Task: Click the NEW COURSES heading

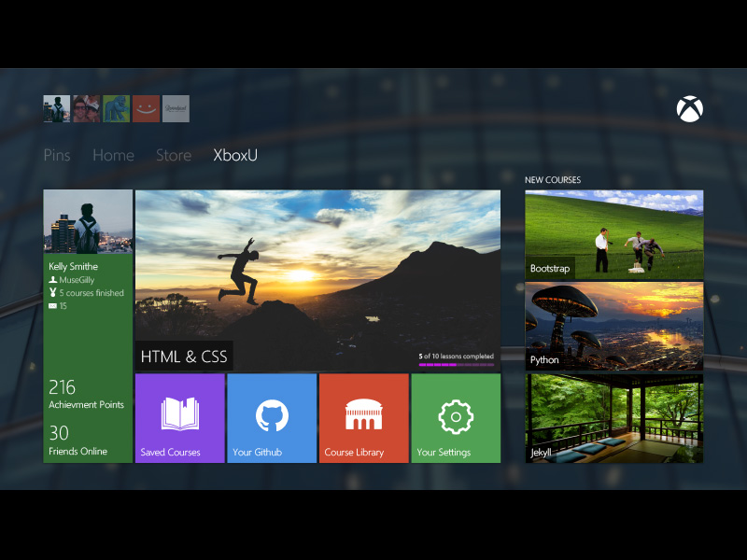Action: 553,180
